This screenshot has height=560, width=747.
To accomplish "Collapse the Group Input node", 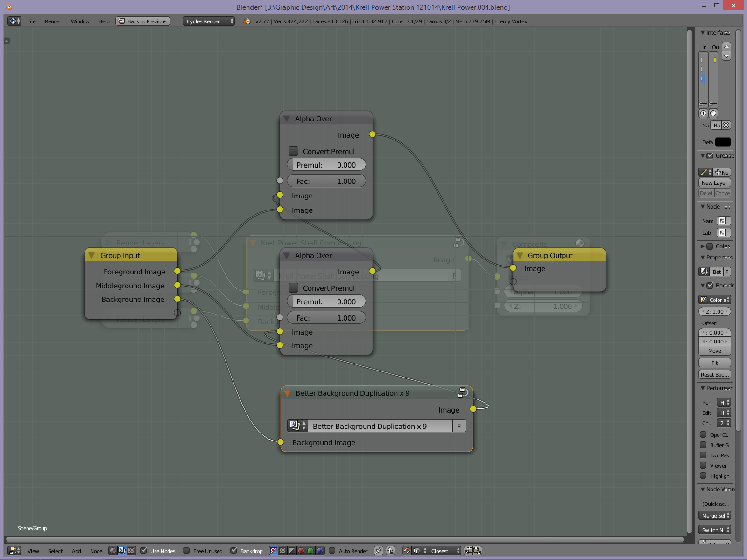I will click(92, 255).
